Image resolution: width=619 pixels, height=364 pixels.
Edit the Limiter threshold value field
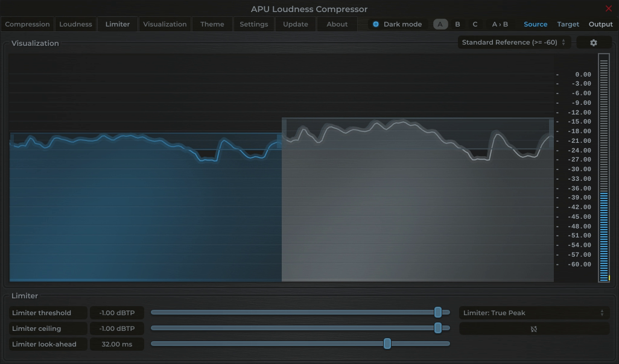[x=116, y=313]
